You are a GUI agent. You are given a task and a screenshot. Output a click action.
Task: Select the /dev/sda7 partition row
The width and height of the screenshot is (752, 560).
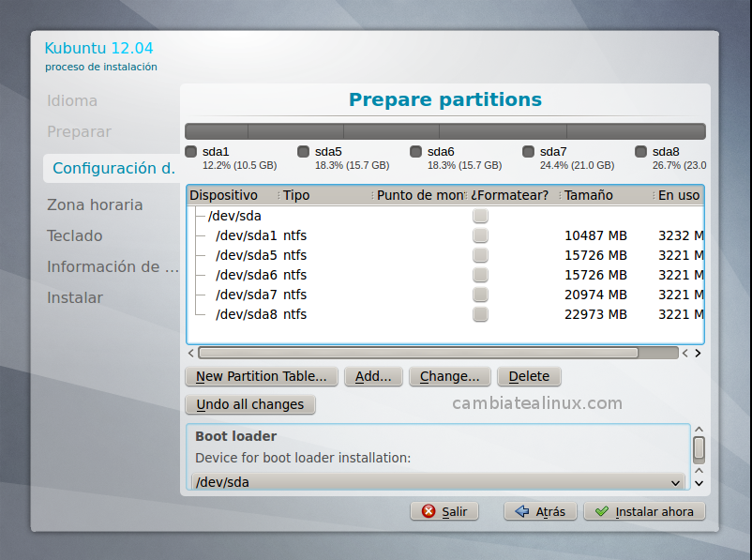point(445,295)
